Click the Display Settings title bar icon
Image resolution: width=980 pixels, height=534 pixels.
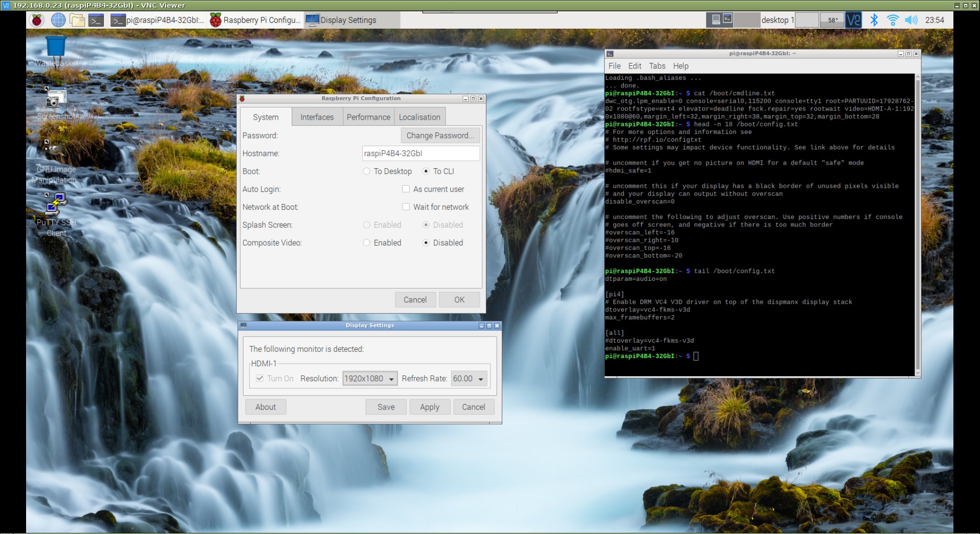pos(243,326)
